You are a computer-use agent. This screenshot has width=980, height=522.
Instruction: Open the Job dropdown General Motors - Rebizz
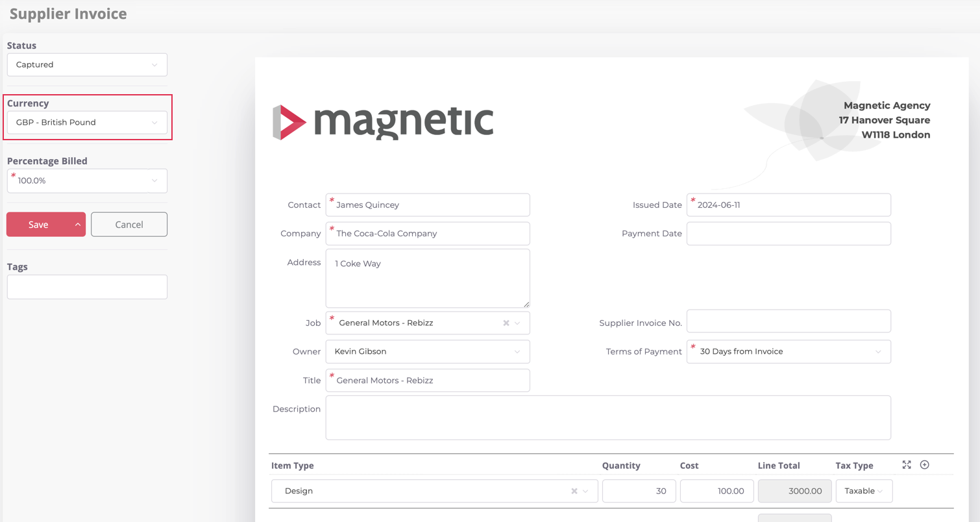coord(428,323)
